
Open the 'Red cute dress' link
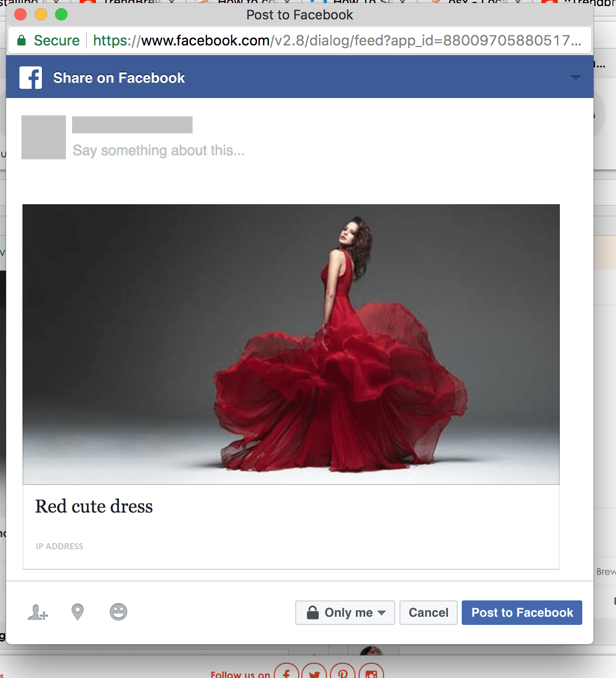pyautogui.click(x=93, y=506)
